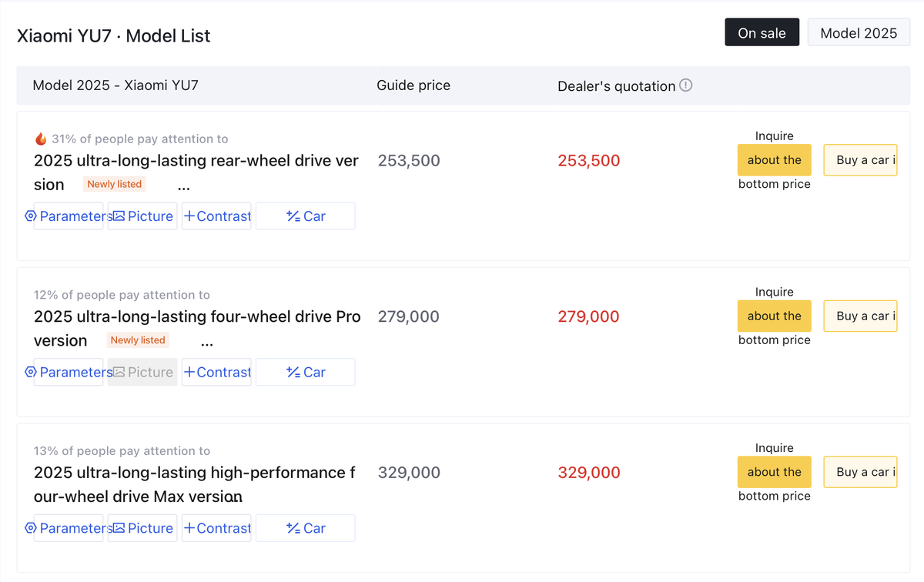Add rear-wheel drive version to Contrast

click(x=216, y=216)
